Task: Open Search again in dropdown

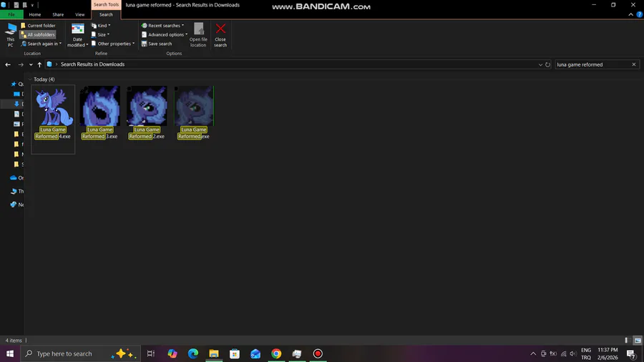Action: [41, 44]
